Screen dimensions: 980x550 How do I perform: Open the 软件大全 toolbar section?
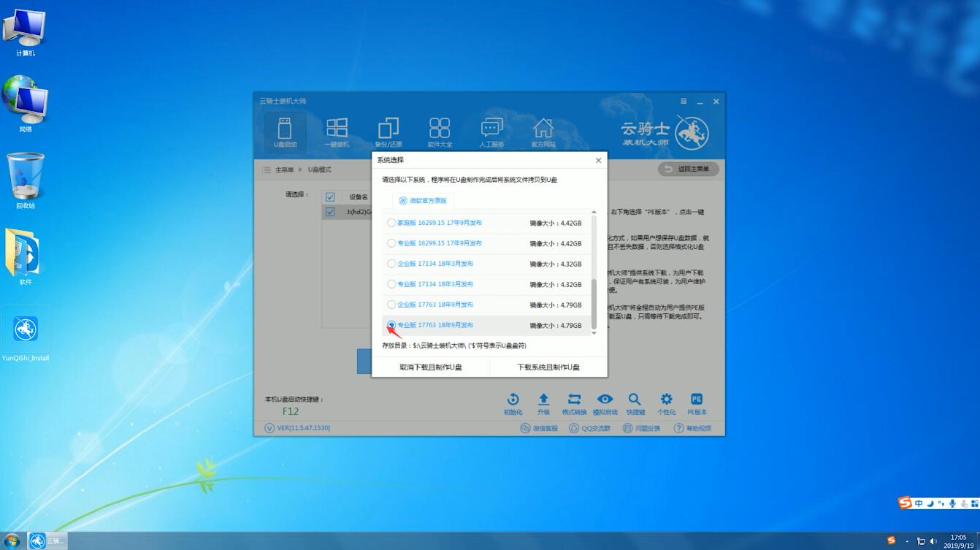pyautogui.click(x=440, y=132)
